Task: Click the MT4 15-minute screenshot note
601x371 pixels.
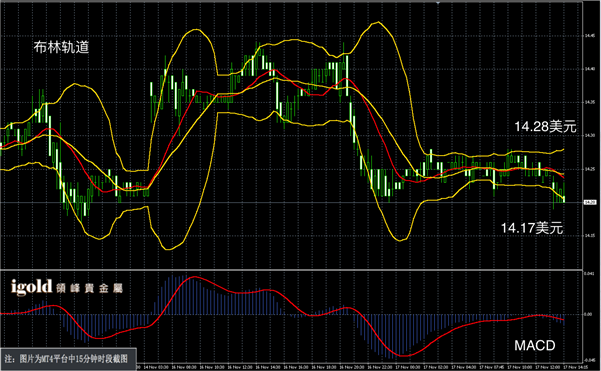Action: (68, 359)
